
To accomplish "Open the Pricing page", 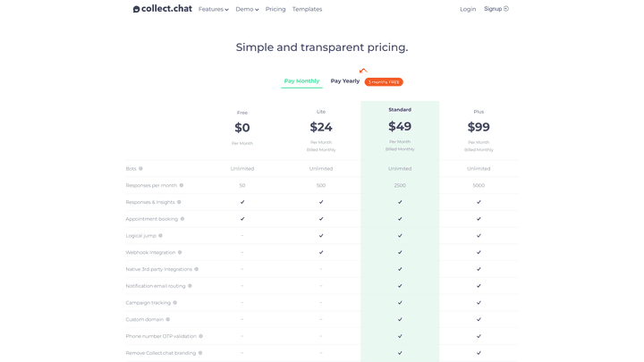I will click(275, 9).
